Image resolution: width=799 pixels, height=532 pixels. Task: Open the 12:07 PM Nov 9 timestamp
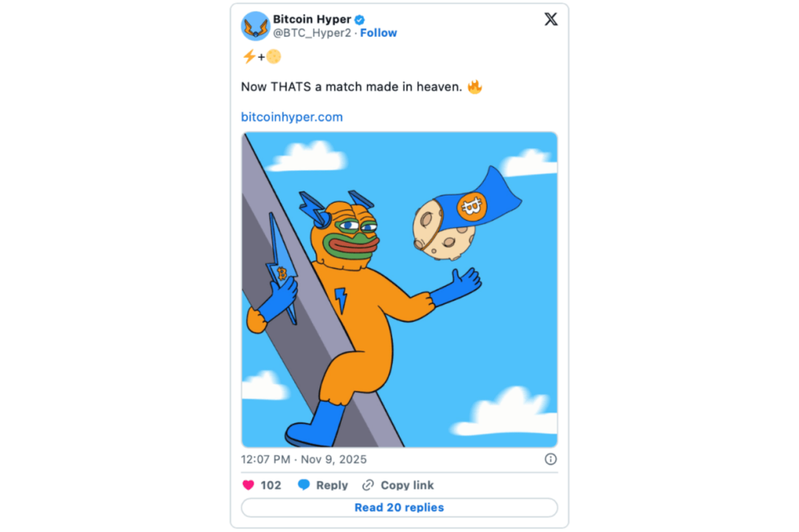pyautogui.click(x=299, y=459)
